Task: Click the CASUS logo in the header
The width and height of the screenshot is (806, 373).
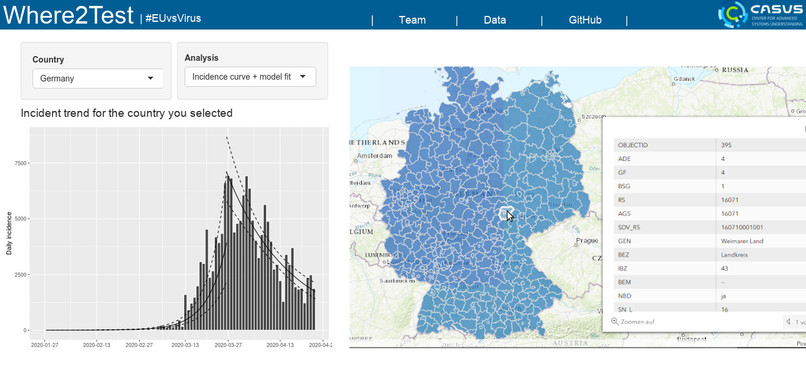Action: [x=761, y=14]
